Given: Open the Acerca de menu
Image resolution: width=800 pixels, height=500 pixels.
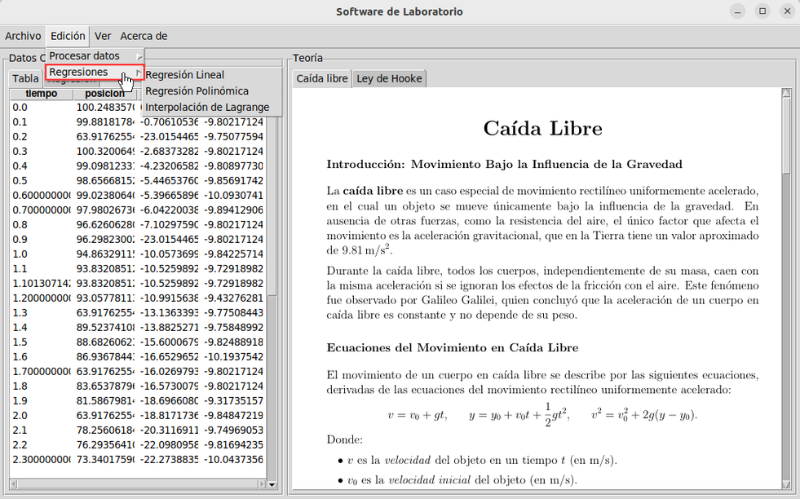Looking at the screenshot, I should coord(144,36).
